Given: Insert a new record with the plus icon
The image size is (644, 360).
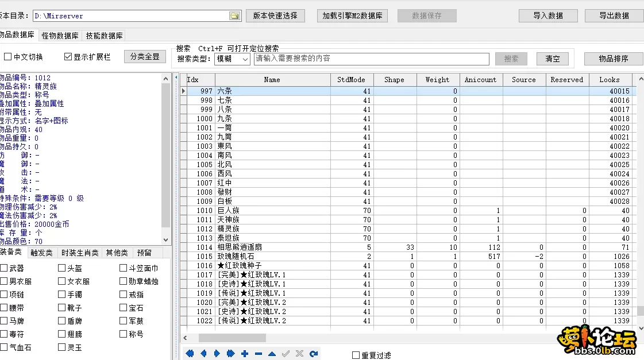Looking at the screenshot, I should click(x=245, y=354).
